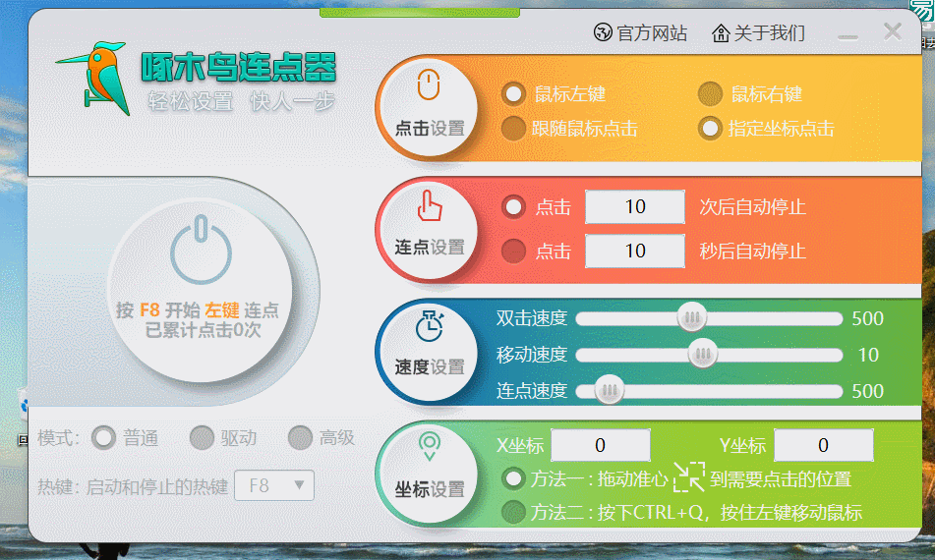935x560 pixels.
Task: Expand the F8 hotkey dropdown
Action: point(274,485)
